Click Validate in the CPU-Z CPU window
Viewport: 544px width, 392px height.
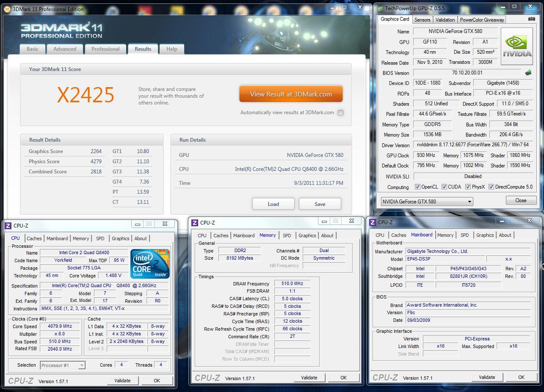pos(122,381)
